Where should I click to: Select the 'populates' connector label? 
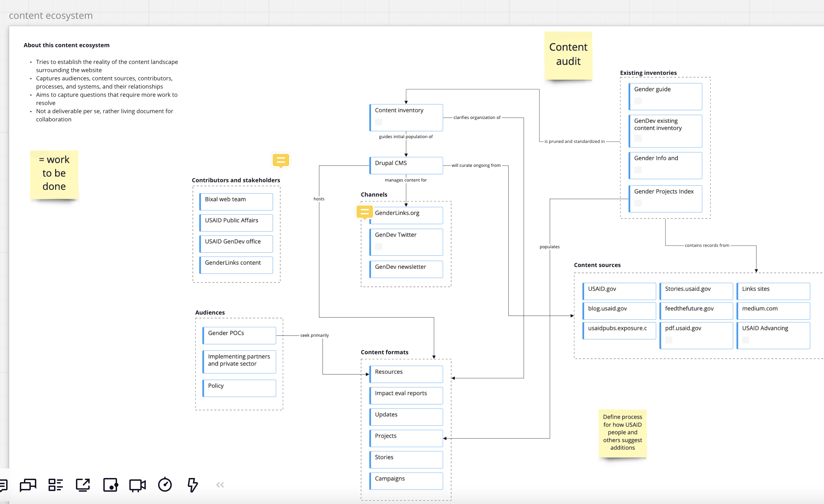pyautogui.click(x=550, y=247)
